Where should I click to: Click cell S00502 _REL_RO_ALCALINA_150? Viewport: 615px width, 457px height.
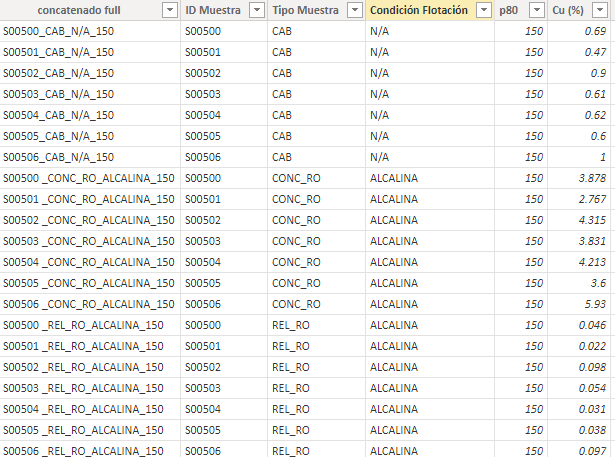pos(90,367)
